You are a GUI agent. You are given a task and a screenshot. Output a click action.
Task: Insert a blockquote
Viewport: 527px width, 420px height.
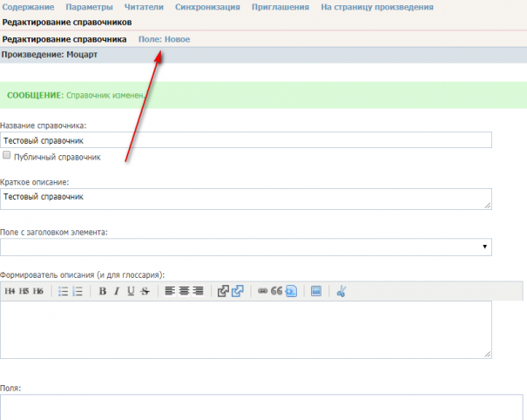point(277,291)
